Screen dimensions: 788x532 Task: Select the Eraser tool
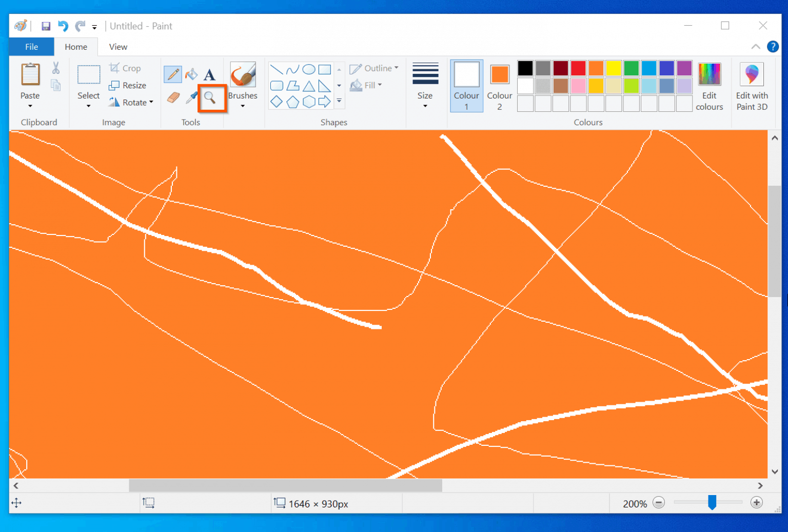point(172,97)
